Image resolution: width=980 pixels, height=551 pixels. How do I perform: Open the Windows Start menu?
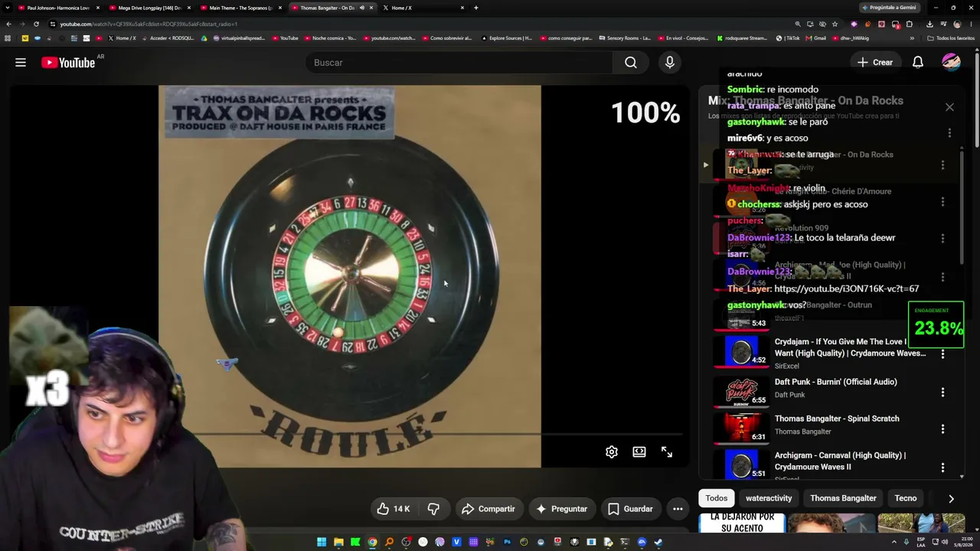(x=322, y=543)
